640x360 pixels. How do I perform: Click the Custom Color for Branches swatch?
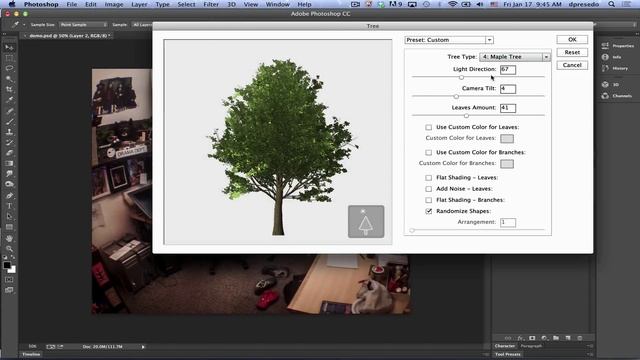point(507,164)
